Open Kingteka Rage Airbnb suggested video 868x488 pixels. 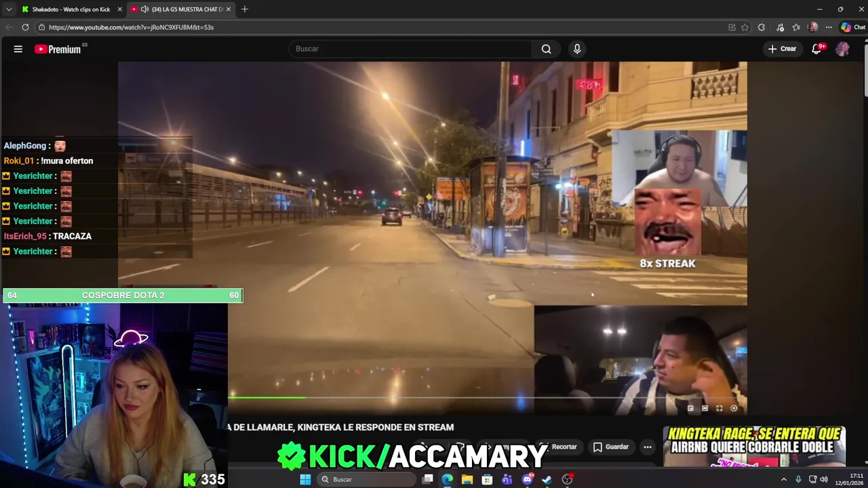(x=754, y=446)
